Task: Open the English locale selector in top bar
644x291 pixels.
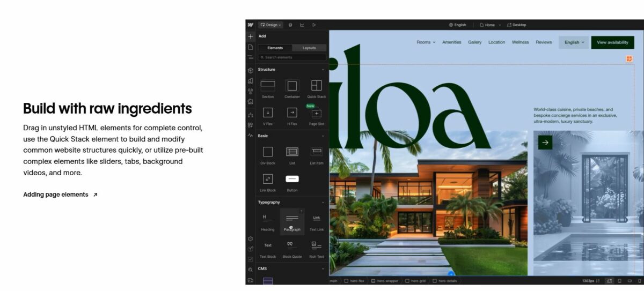Action: (x=458, y=25)
